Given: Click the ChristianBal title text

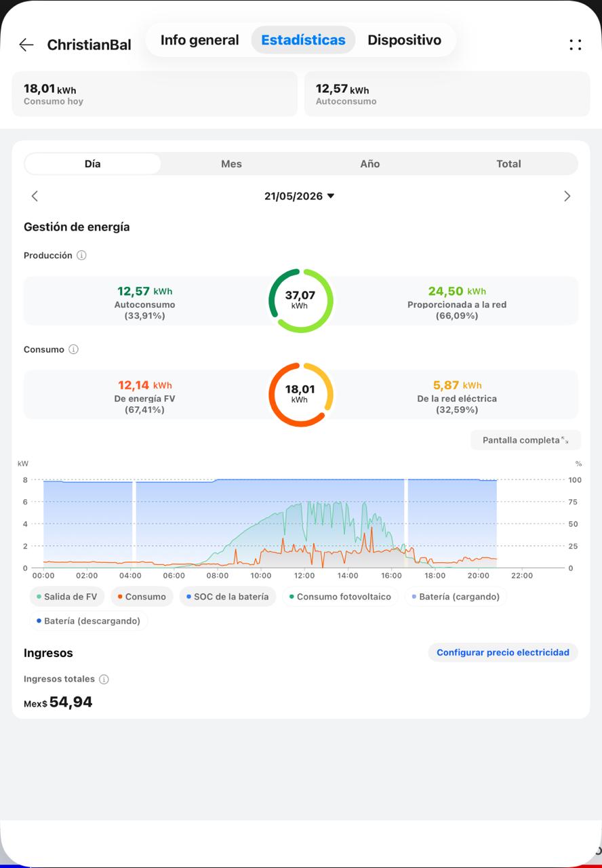Looking at the screenshot, I should (x=89, y=45).
